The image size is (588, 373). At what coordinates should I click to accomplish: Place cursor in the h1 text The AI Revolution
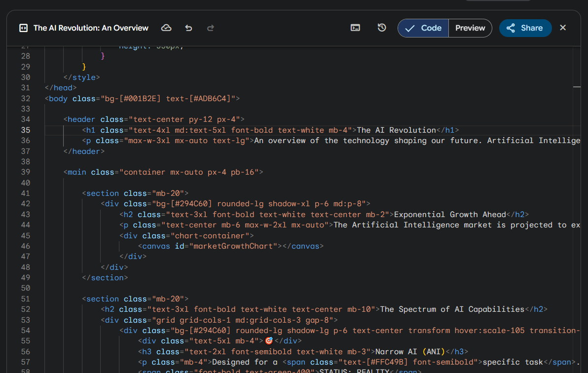point(396,130)
